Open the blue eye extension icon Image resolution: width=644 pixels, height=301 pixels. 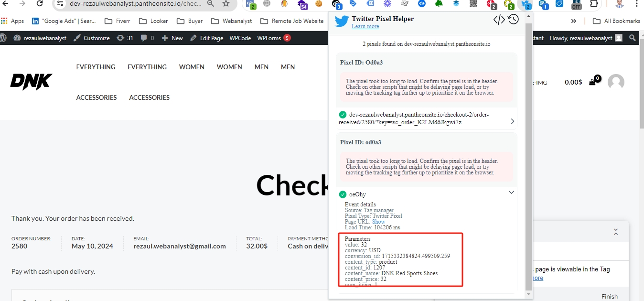point(421,4)
